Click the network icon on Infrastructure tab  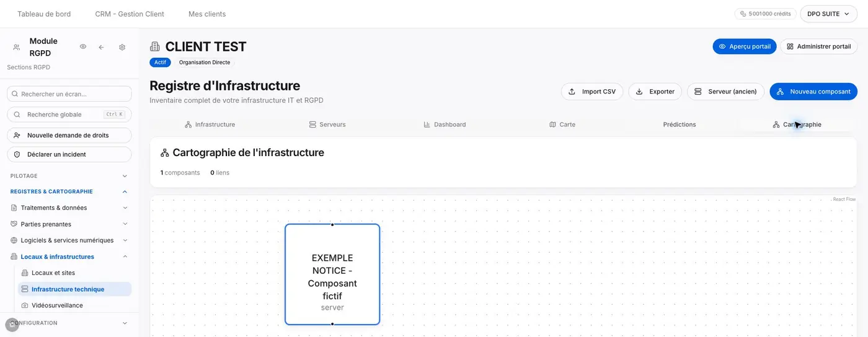click(x=188, y=125)
